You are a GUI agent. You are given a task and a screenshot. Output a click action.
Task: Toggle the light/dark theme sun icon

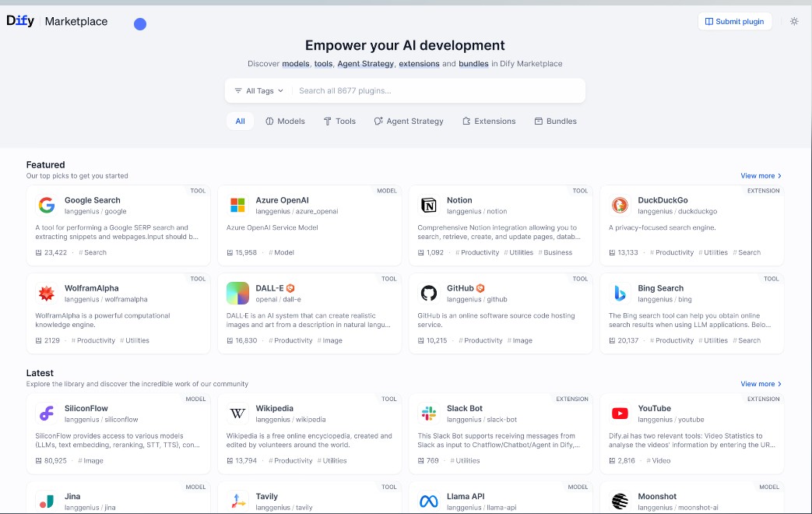pos(794,21)
